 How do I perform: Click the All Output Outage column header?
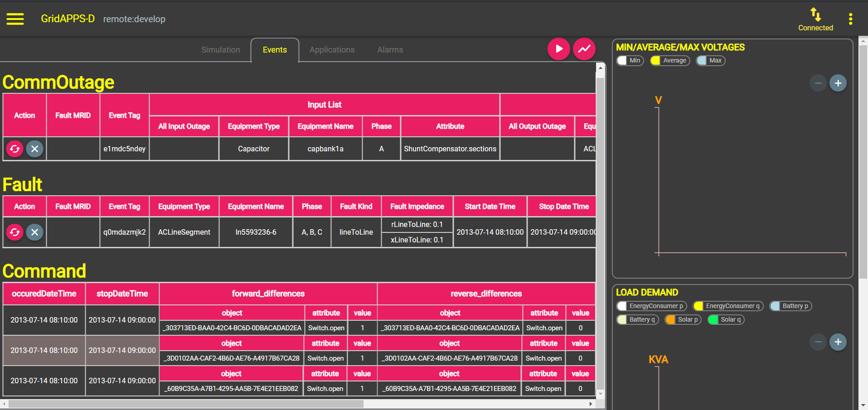[537, 126]
